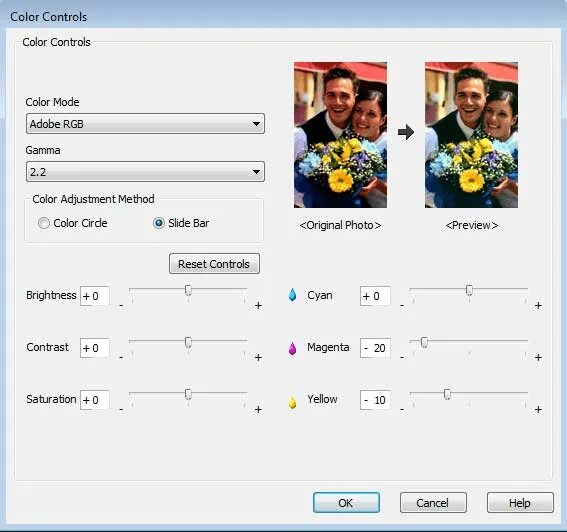Select the Color Circle radio button
Screen dimensions: 567x532
tap(44, 223)
